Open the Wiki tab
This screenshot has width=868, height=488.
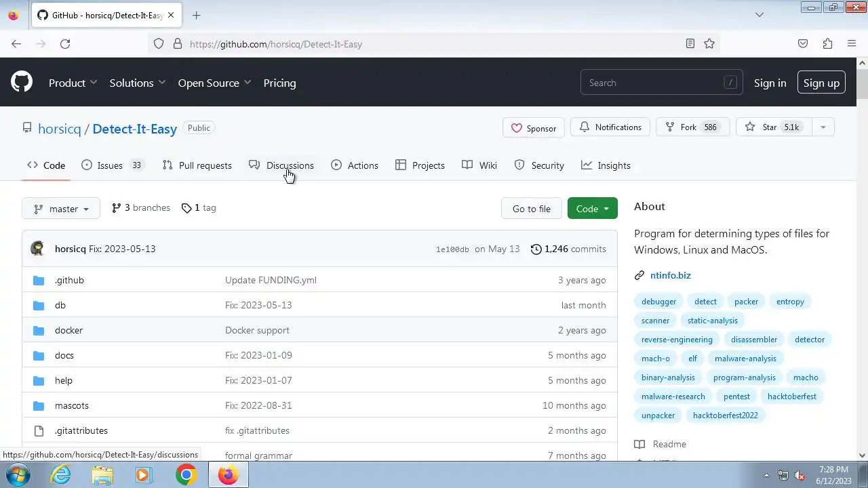tap(479, 165)
